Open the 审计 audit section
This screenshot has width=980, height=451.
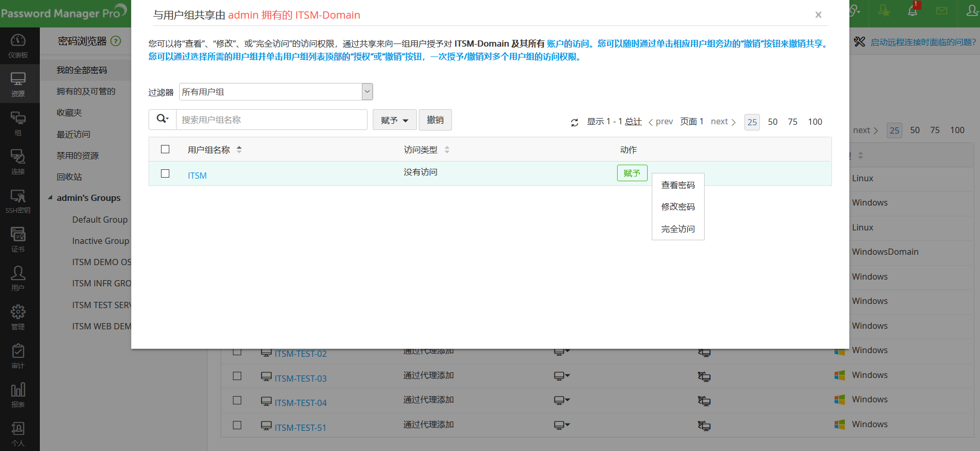(x=18, y=356)
